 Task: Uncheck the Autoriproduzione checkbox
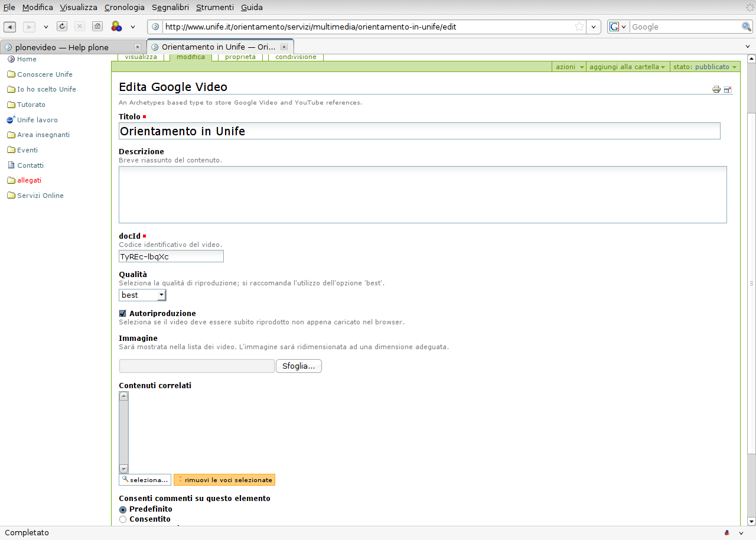coord(123,313)
